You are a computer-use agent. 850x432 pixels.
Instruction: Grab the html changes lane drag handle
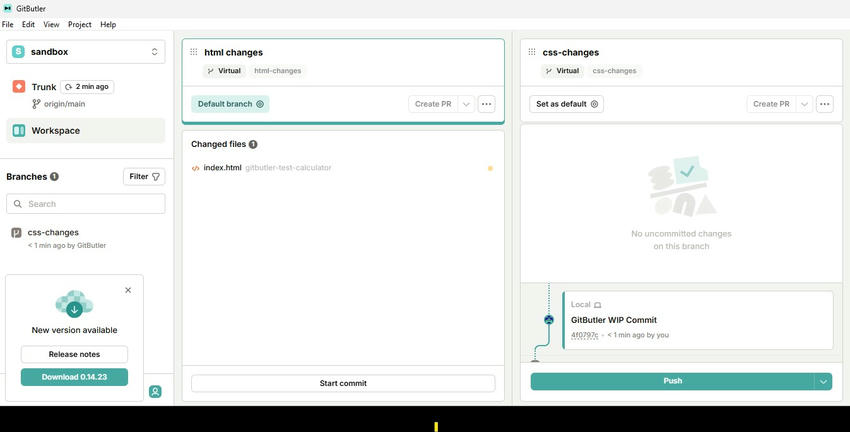pos(194,52)
